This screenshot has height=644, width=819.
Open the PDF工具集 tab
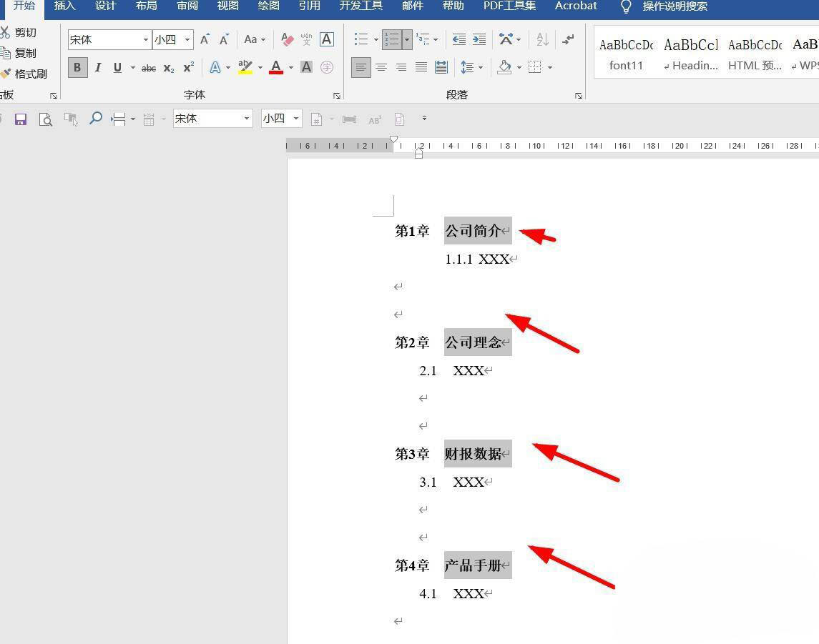[x=509, y=6]
